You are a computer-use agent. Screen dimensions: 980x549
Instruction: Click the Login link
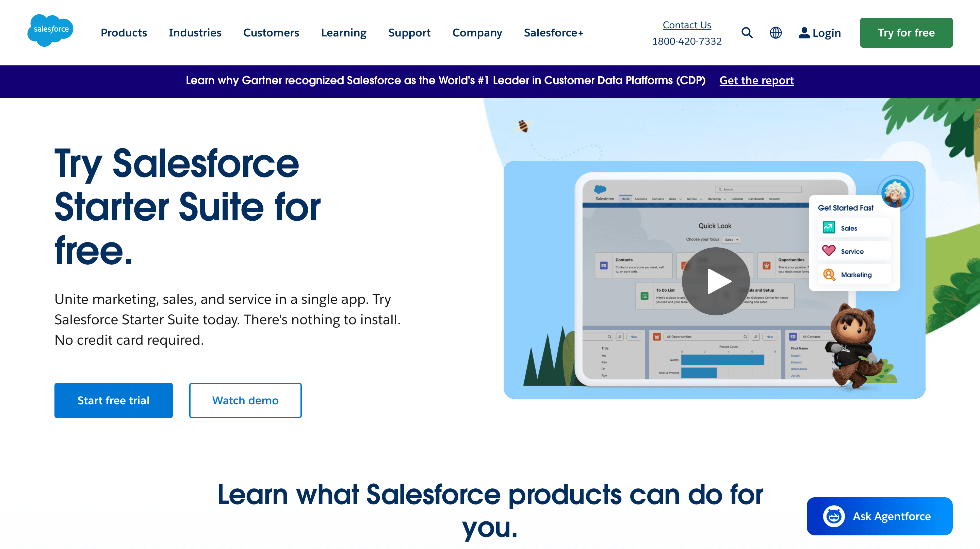pyautogui.click(x=819, y=33)
